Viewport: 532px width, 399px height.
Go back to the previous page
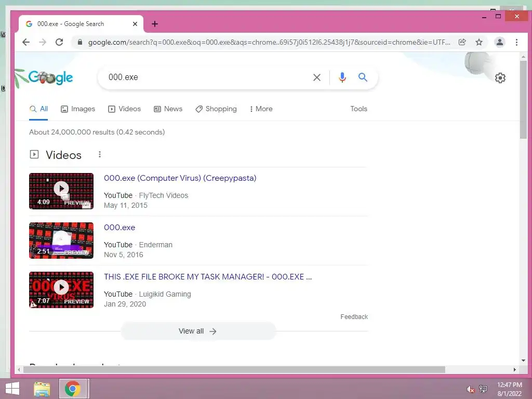(26, 42)
